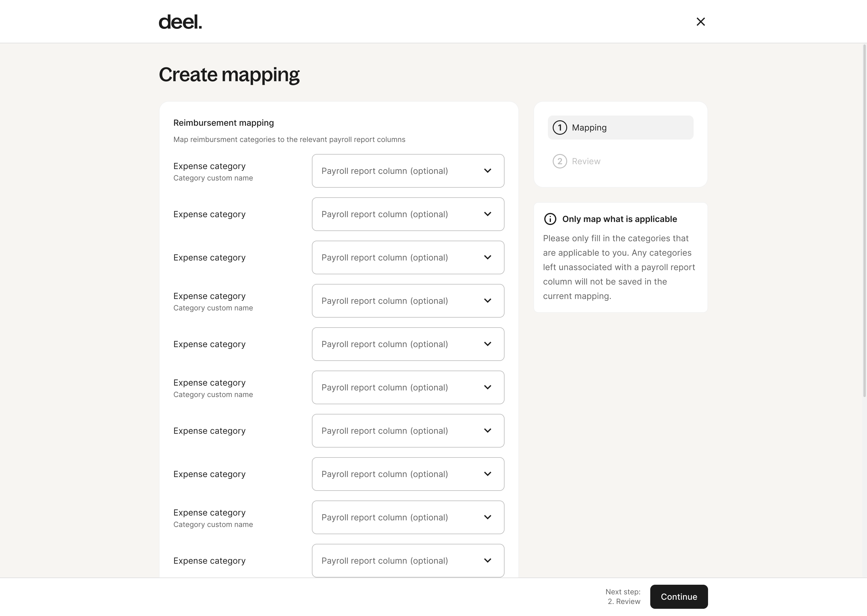Click the vertical page scrollbar
The height and width of the screenshot is (616, 867).
pos(864,220)
